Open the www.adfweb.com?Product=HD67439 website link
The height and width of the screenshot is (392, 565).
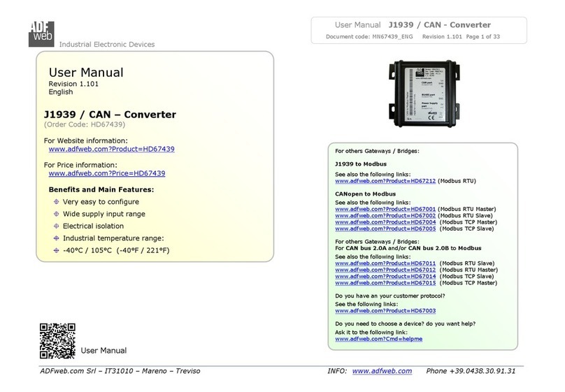[x=112, y=149]
